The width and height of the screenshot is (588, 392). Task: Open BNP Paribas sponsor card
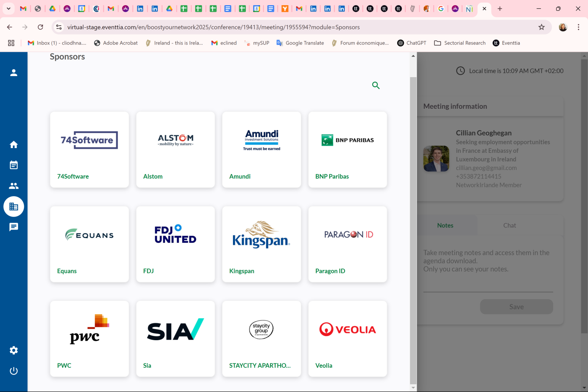348,150
